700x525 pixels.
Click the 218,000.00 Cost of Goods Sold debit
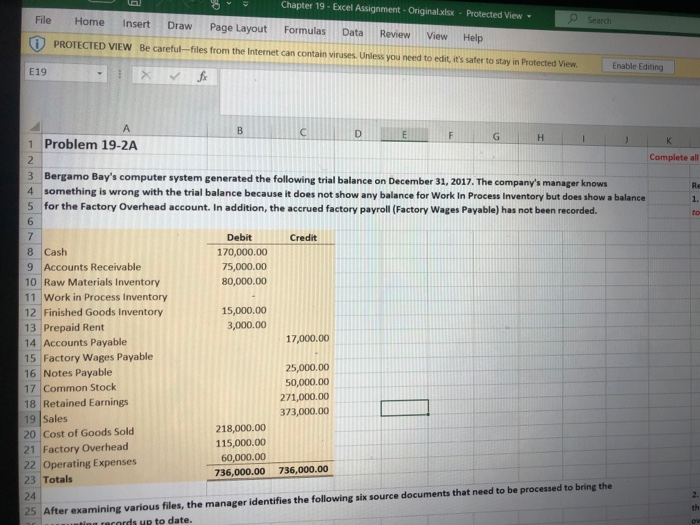(241, 428)
